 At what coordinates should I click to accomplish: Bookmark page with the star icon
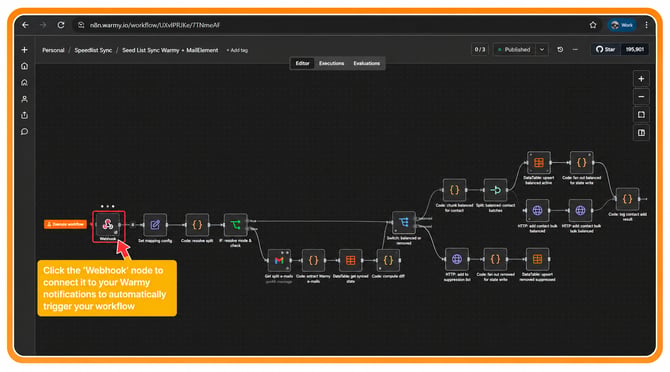[x=593, y=25]
